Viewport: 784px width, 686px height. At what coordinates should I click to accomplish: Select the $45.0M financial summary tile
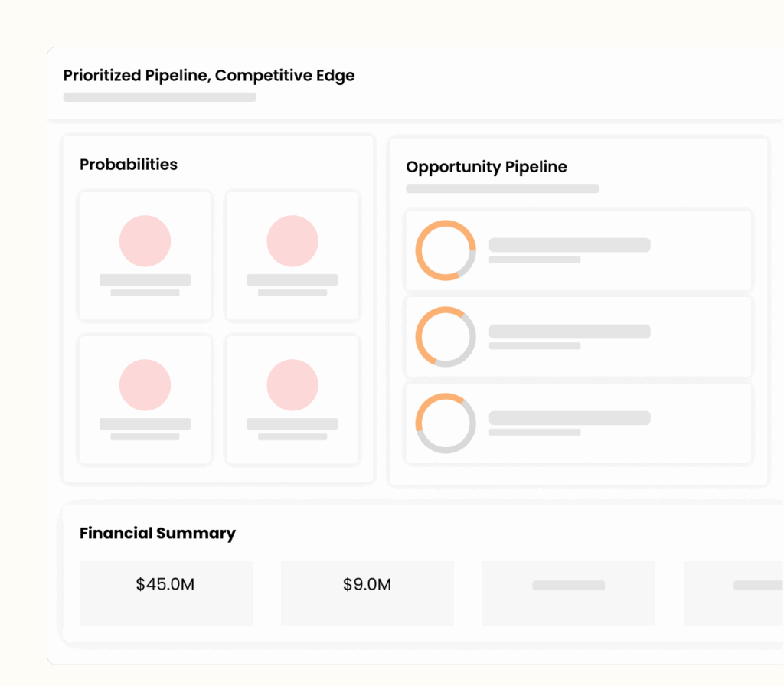click(x=165, y=593)
